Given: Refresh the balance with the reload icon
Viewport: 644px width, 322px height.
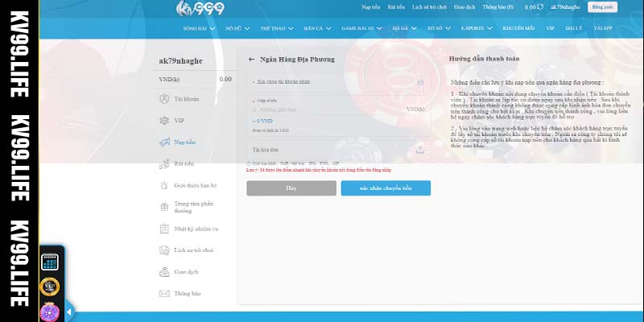Looking at the screenshot, I should [540, 7].
